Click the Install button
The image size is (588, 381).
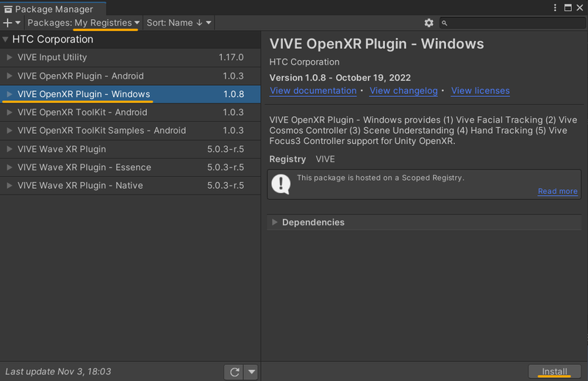(x=555, y=371)
